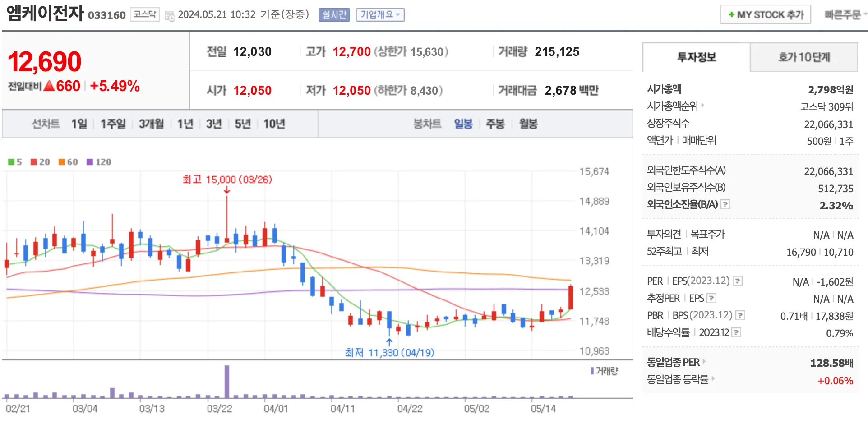Click the latest red candlestick on the chart

571,297
